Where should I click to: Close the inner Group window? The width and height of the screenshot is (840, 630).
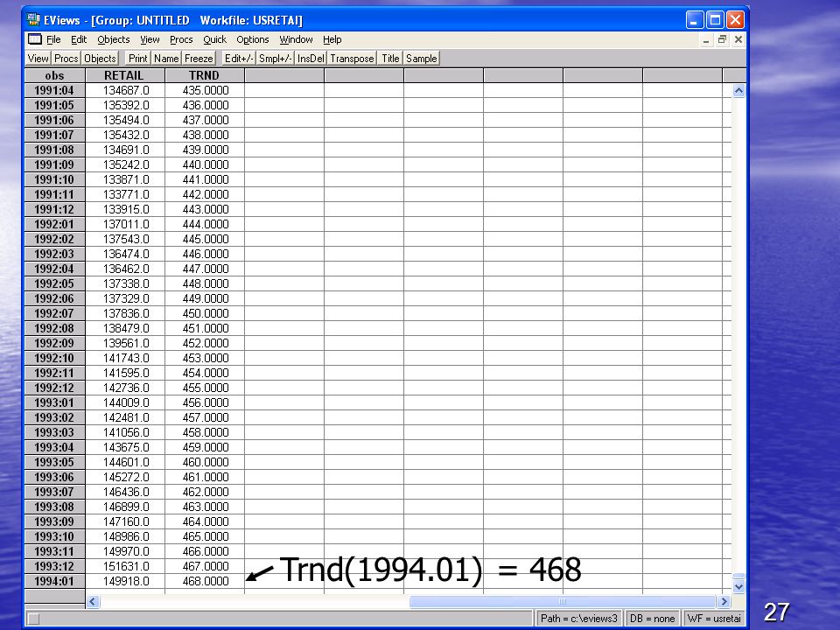(738, 39)
